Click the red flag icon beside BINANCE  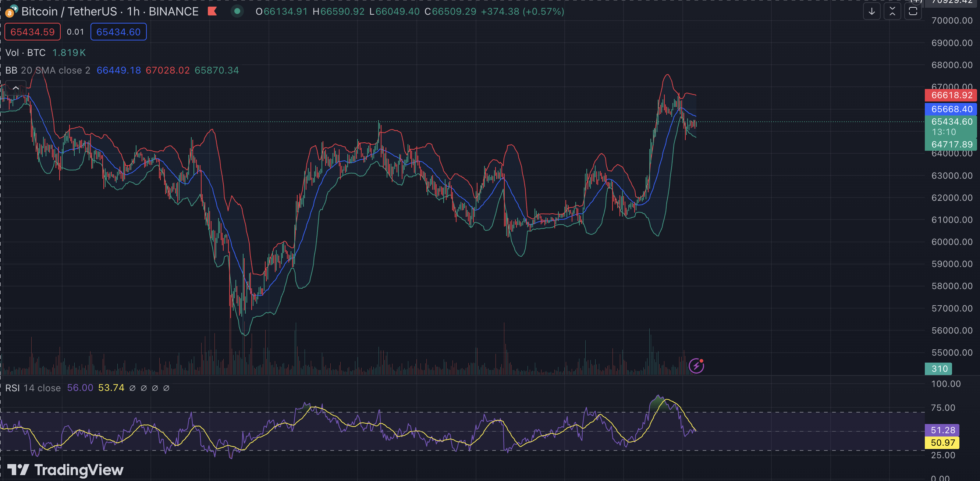[x=212, y=11]
